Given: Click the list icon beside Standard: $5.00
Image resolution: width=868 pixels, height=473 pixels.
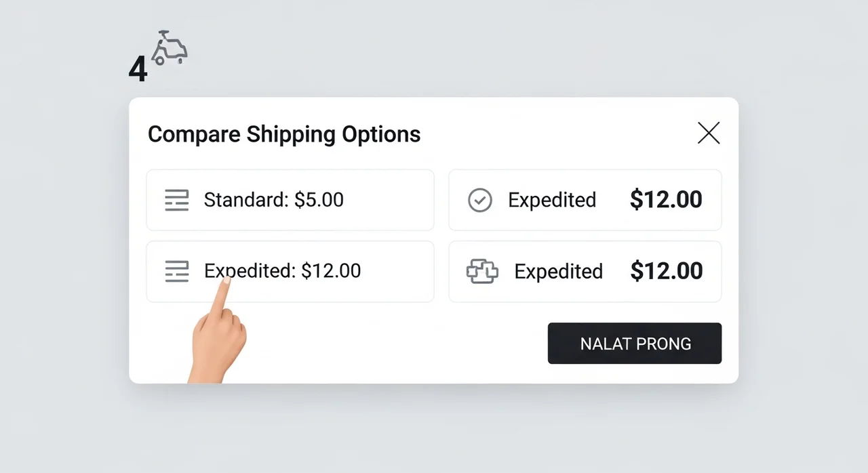Looking at the screenshot, I should [x=177, y=200].
